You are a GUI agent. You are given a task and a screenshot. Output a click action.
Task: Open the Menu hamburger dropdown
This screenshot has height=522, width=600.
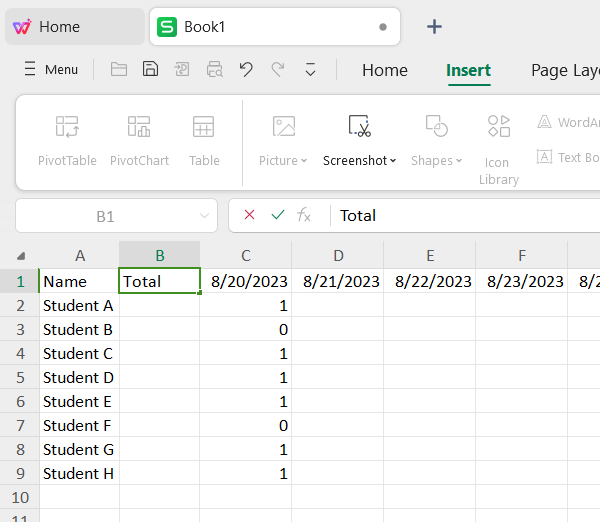(x=50, y=70)
